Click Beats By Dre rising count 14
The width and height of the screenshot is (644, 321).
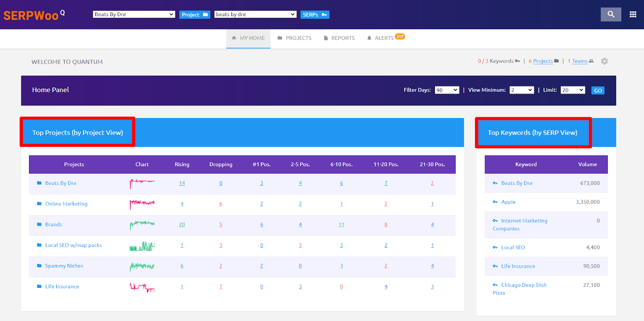182,183
